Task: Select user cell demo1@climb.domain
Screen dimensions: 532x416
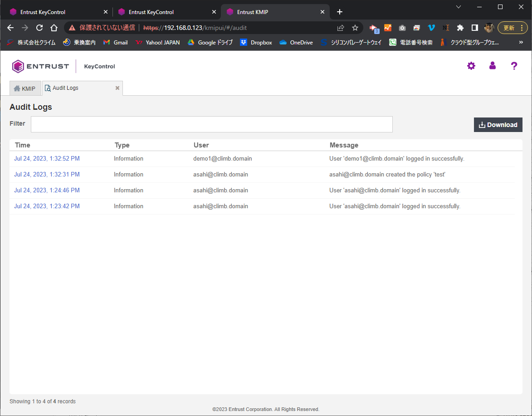Action: 223,158
